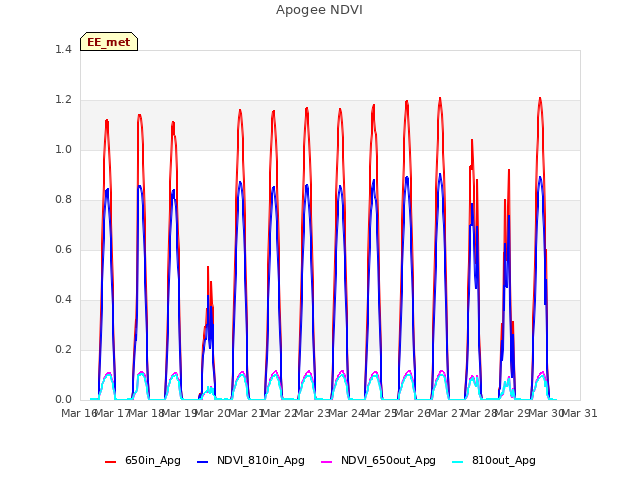The image size is (640, 480).
Task: Click the red 650in_Apg legend swatch
Action: pos(110,461)
